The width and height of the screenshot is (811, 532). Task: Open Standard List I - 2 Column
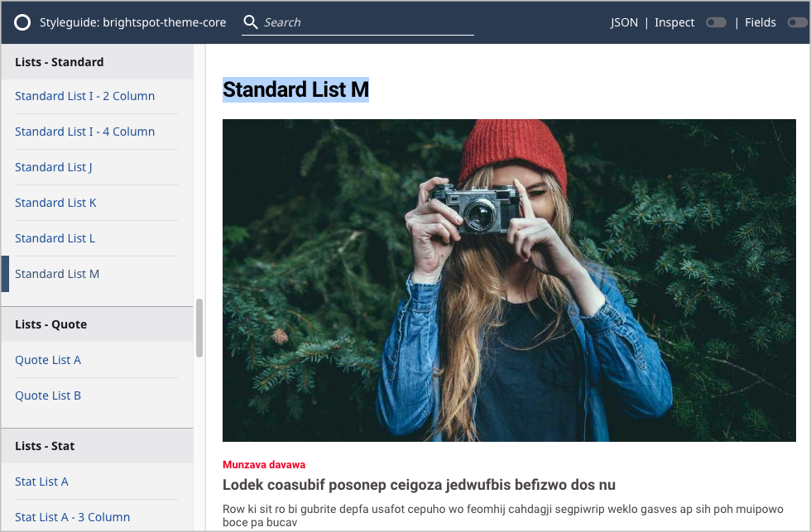[84, 96]
